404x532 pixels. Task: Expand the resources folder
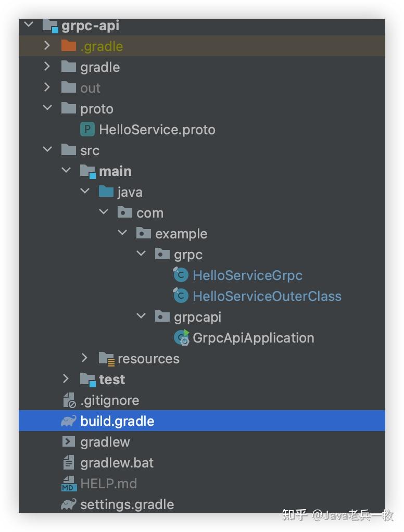85,358
